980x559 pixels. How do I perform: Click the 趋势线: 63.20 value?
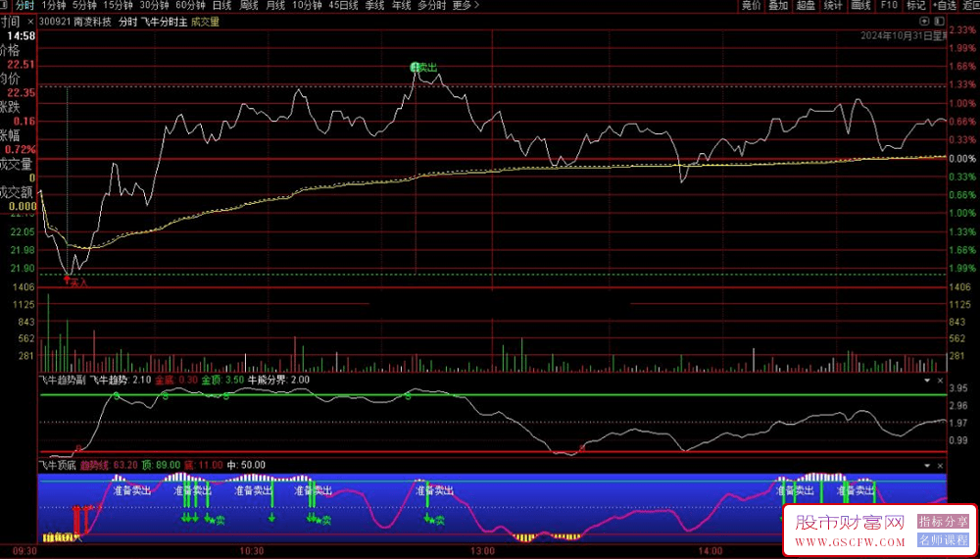coord(110,465)
